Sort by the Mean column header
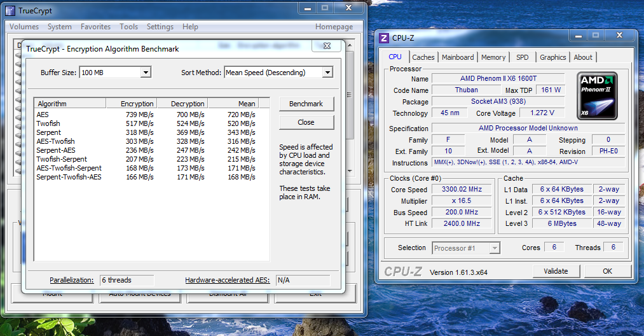644x336 pixels. (x=233, y=104)
